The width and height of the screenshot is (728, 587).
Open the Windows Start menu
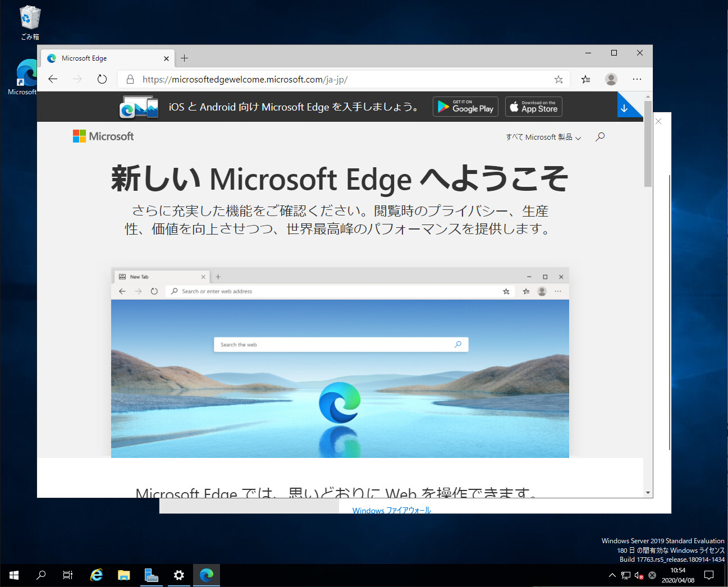coord(14,575)
